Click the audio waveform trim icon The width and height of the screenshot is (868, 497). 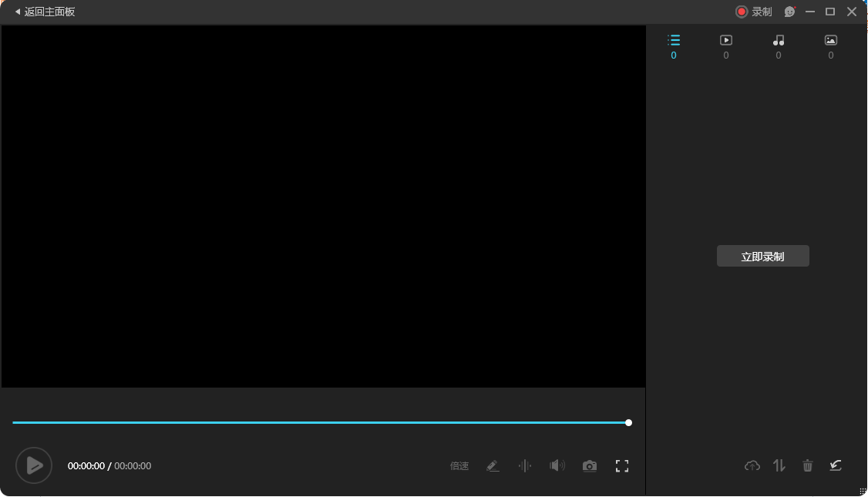pyautogui.click(x=525, y=466)
